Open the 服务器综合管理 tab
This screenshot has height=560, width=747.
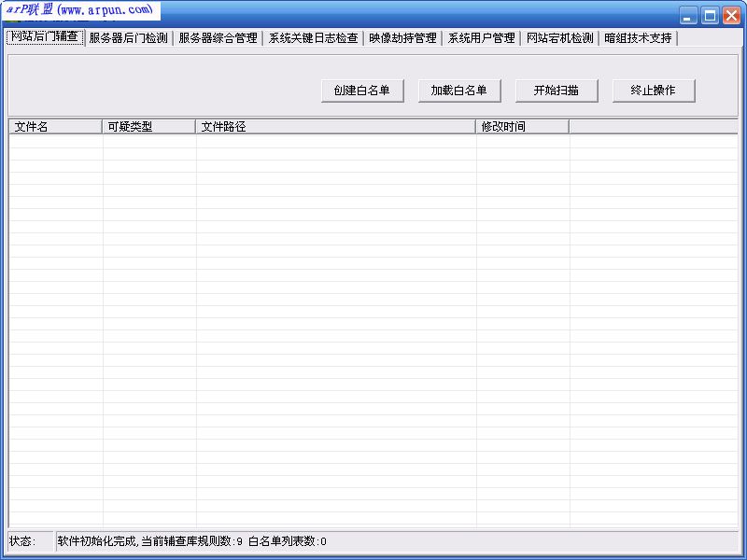click(217, 39)
